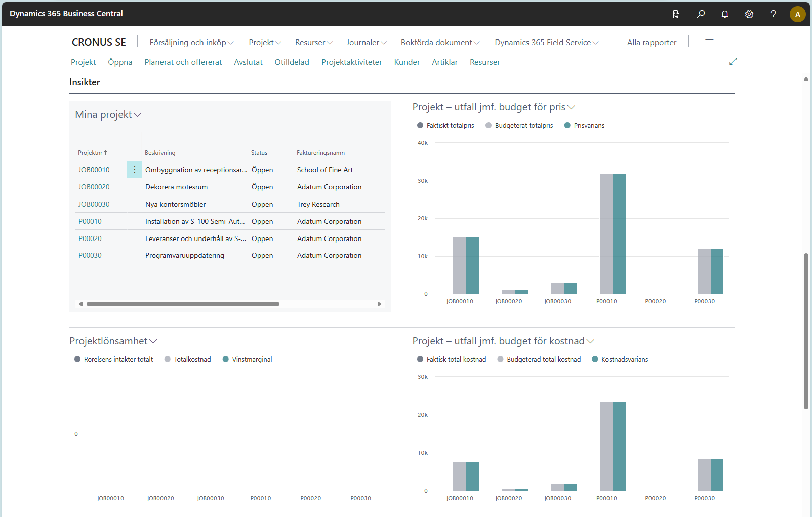This screenshot has width=812, height=517.
Task: Click the Alla rapporter link
Action: point(652,43)
